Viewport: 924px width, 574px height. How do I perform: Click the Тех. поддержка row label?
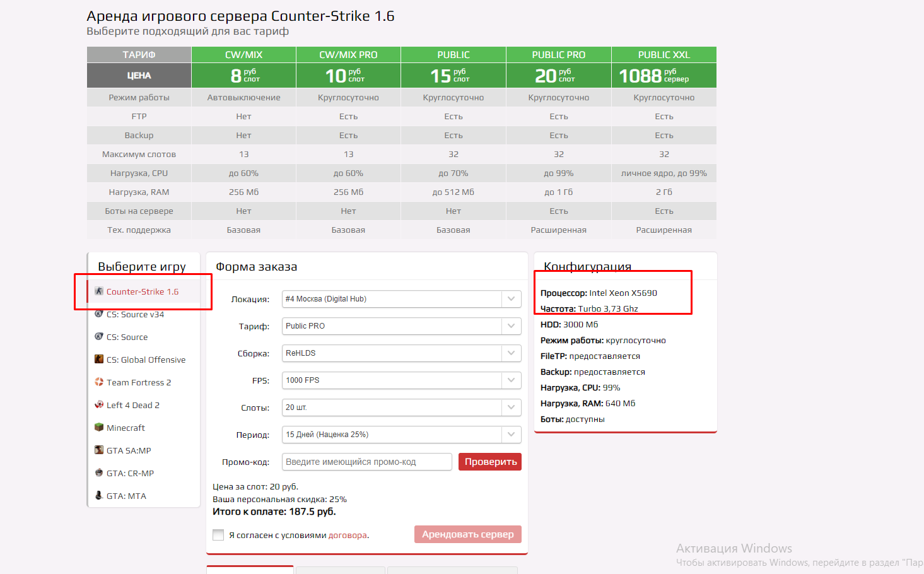[139, 230]
